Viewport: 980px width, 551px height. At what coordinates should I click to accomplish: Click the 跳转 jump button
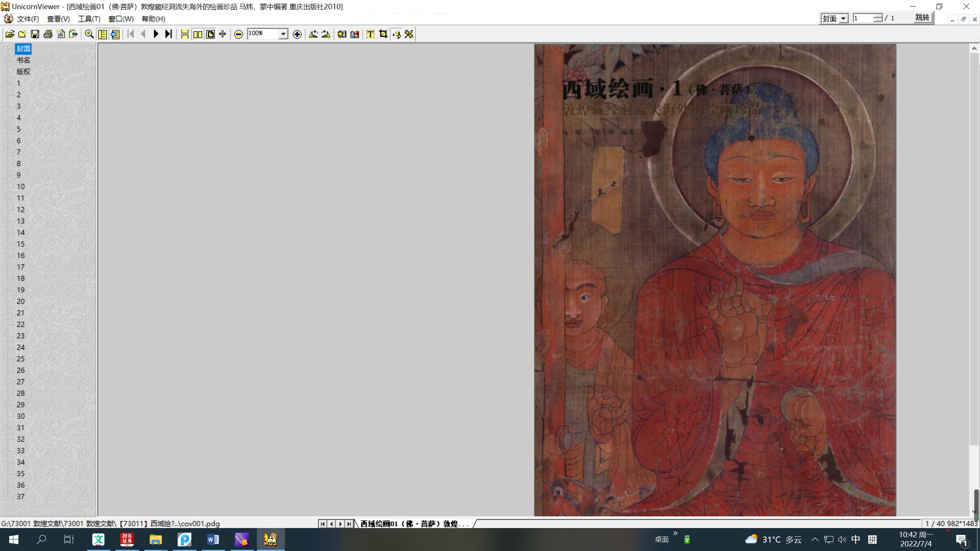click(922, 18)
